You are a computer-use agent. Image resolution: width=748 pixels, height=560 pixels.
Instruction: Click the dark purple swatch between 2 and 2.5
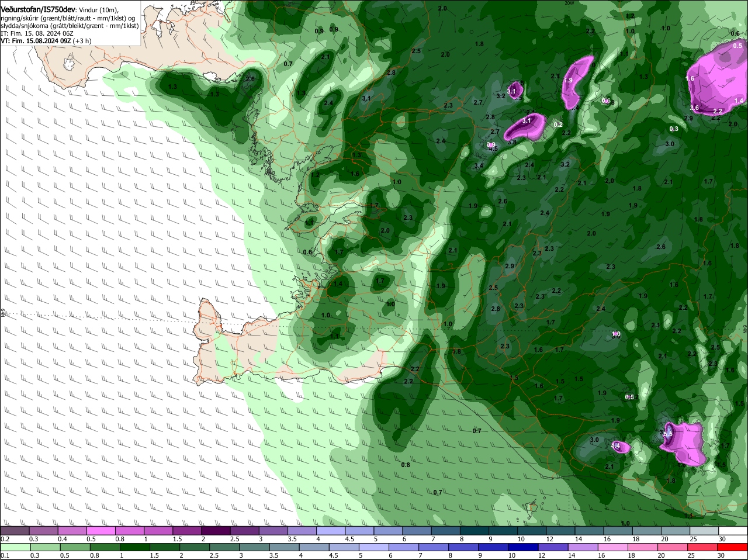[x=217, y=531]
